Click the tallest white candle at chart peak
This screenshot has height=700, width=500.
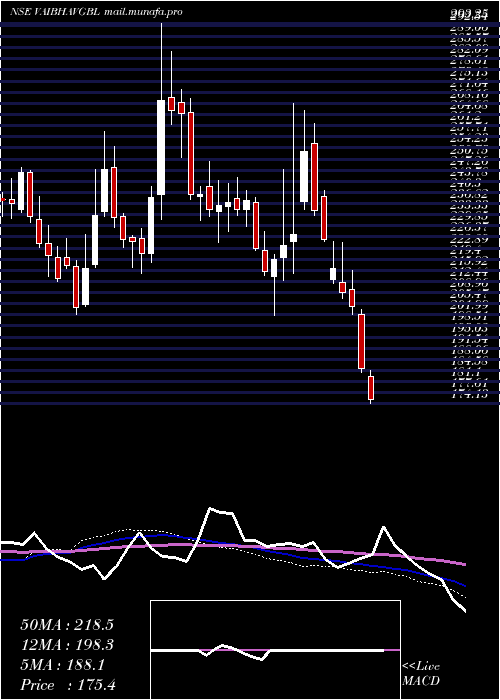161,147
